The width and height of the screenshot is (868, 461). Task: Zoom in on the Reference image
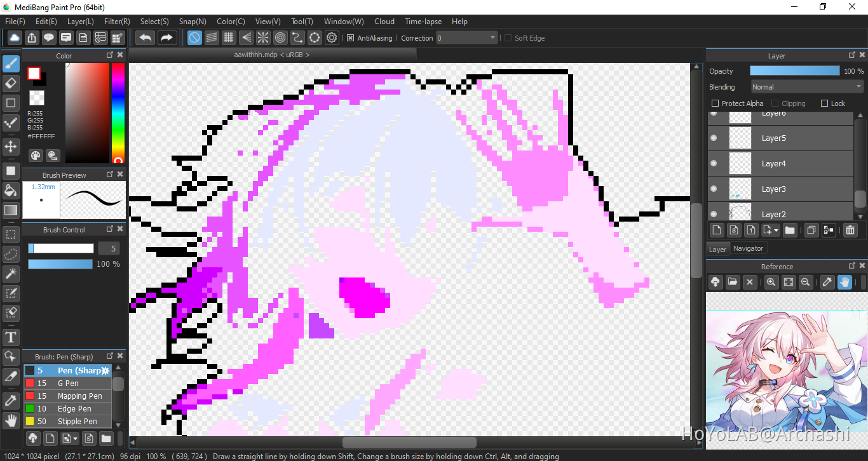(x=771, y=282)
